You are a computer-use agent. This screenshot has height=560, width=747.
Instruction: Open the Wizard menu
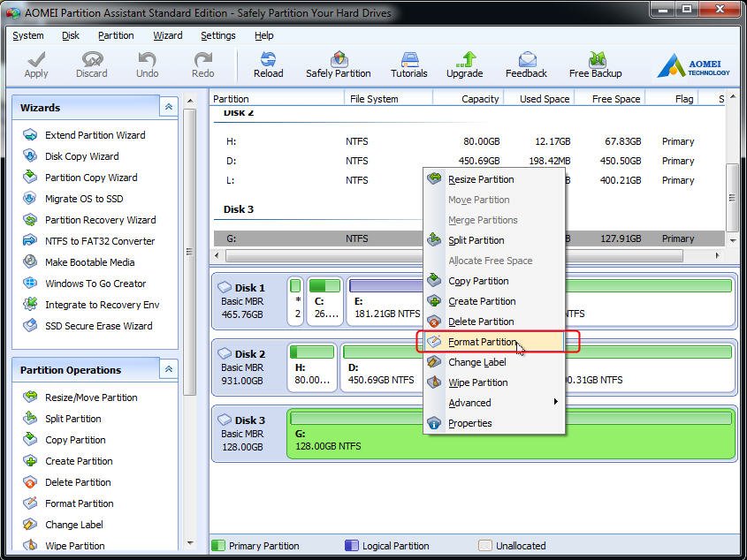point(168,35)
